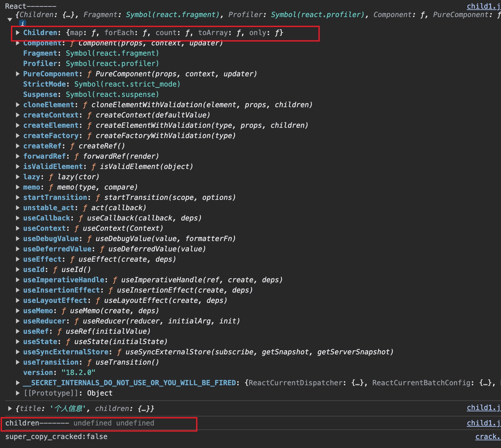
Task: Expand the useImperativeHandle function entry
Action: [18, 280]
